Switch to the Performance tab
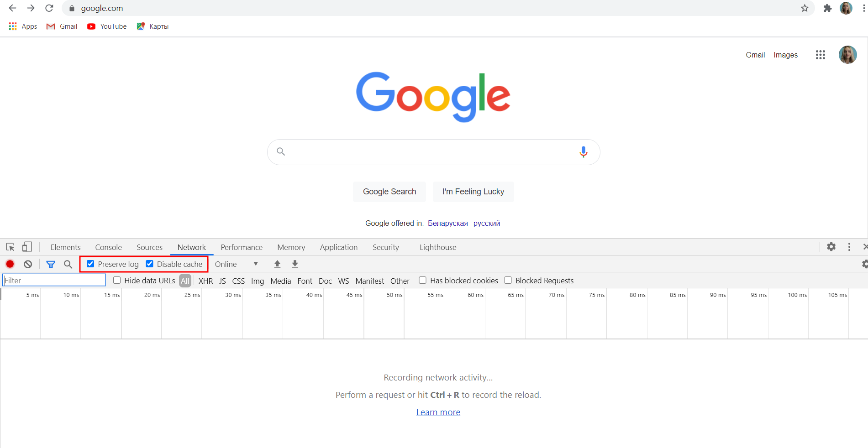This screenshot has width=868, height=448. click(242, 247)
